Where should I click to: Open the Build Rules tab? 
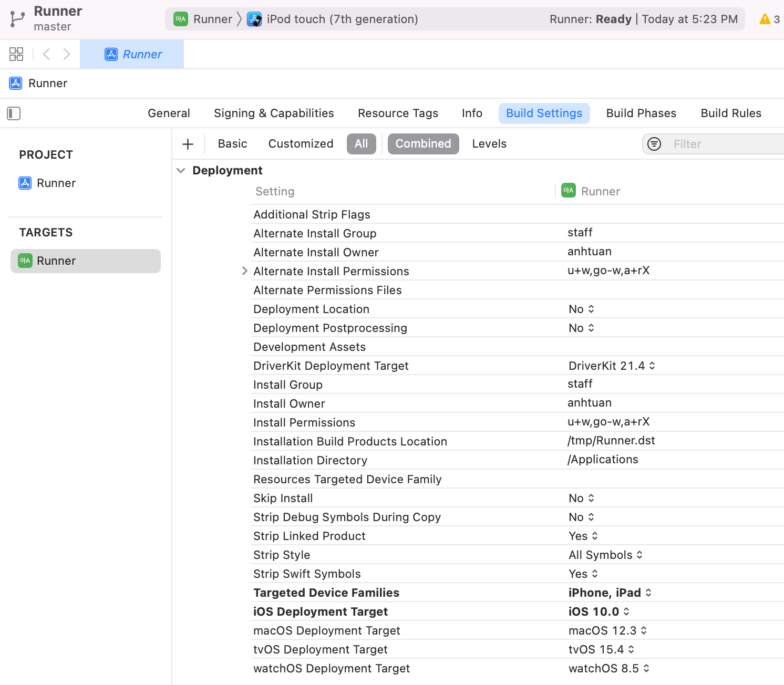(x=731, y=113)
